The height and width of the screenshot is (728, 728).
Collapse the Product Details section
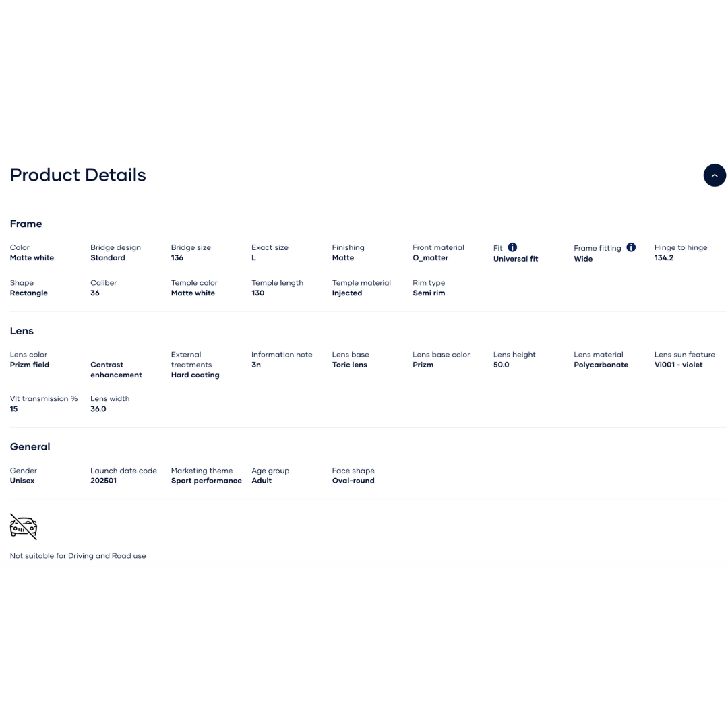715,175
